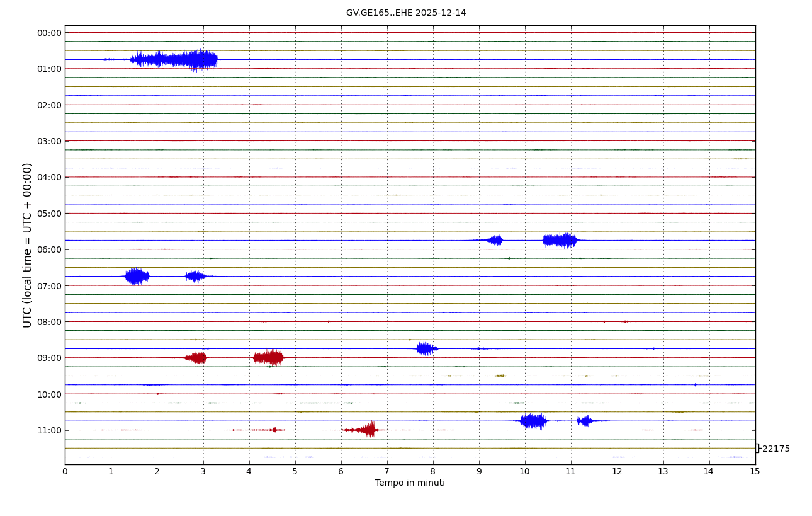The image size is (812, 516).
Task: Select the 22175 amplitude scale value
Action: pyautogui.click(x=775, y=449)
